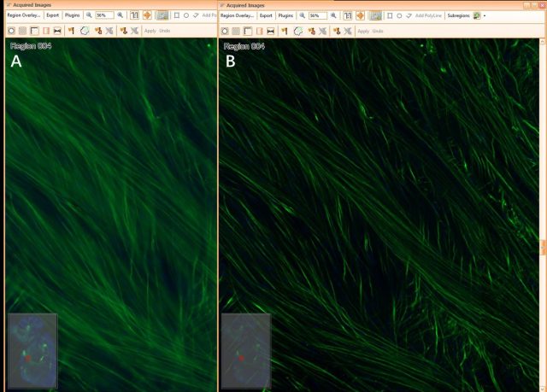Open Plugins menu in right window
This screenshot has width=547, height=392.
point(285,15)
